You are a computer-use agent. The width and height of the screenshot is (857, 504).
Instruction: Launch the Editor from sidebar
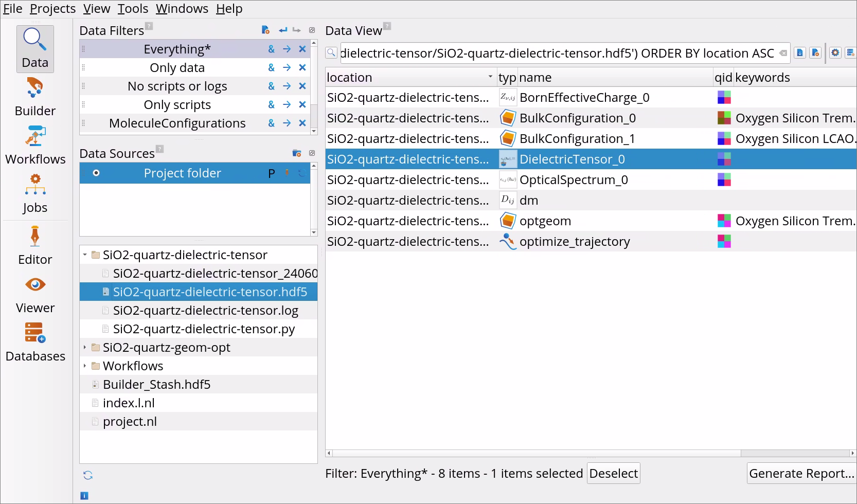[35, 245]
